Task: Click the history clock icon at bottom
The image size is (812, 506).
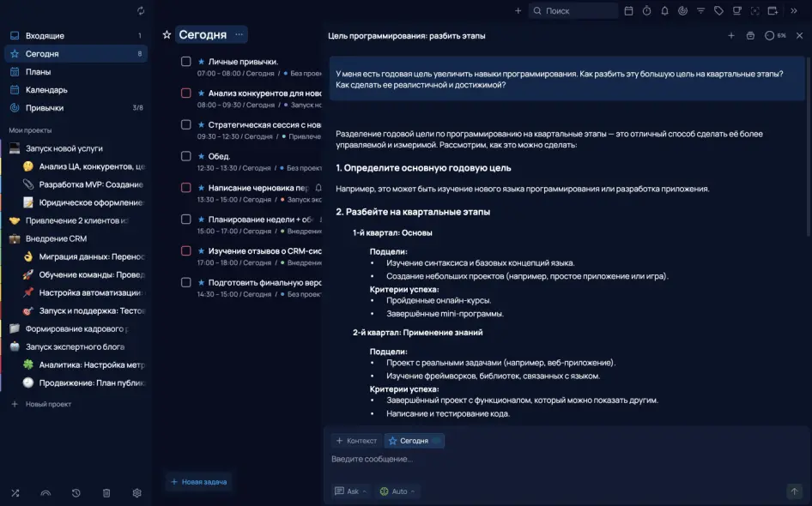Action: 76,493
